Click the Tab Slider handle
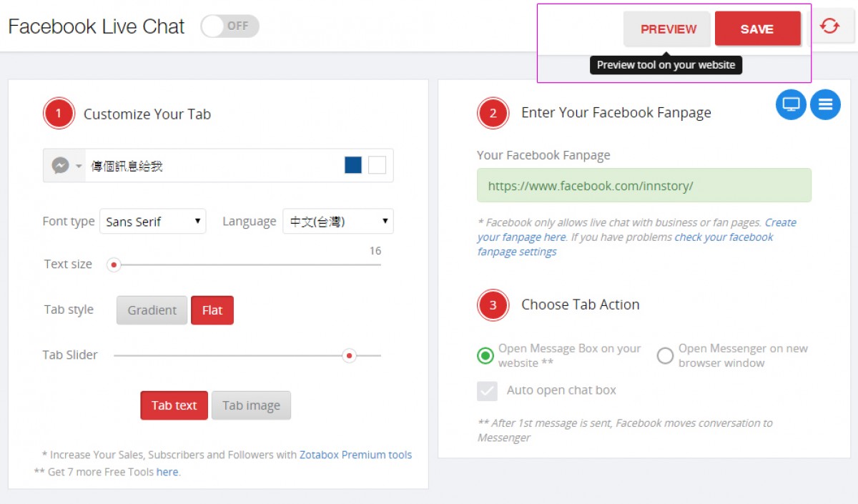The height and width of the screenshot is (504, 858). tap(349, 355)
